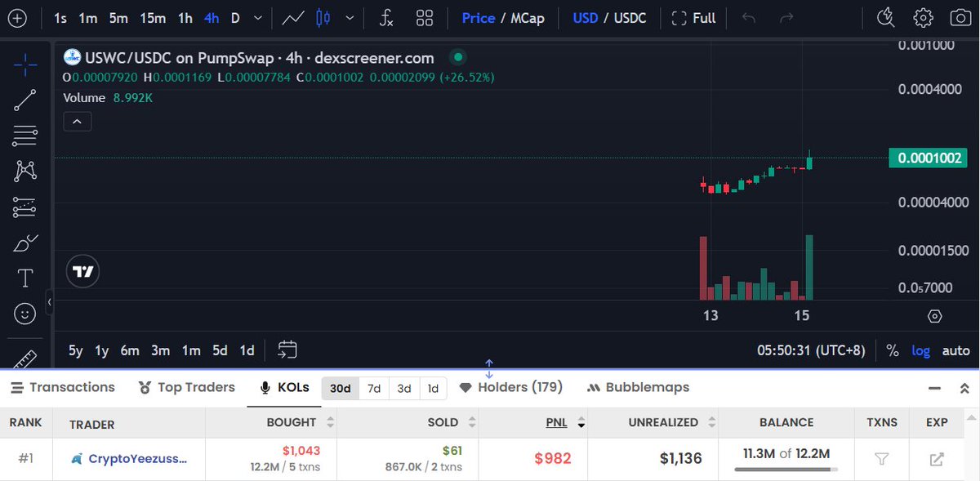Open the forecasting and measurement tools
Image resolution: width=980 pixels, height=481 pixels.
point(25,207)
